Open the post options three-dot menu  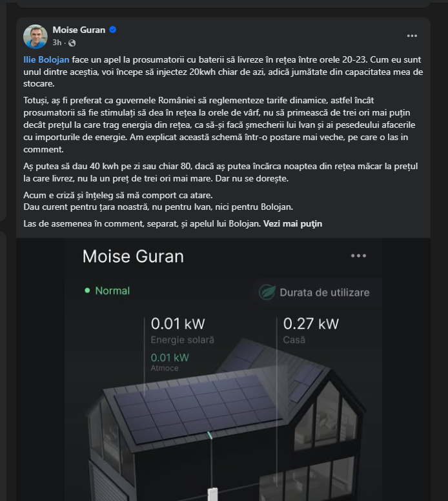(x=412, y=36)
